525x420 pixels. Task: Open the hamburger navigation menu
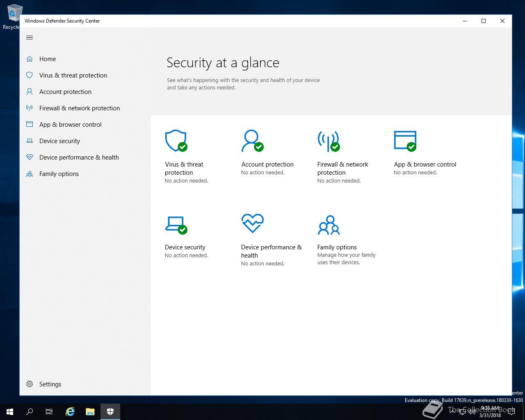[x=30, y=38]
